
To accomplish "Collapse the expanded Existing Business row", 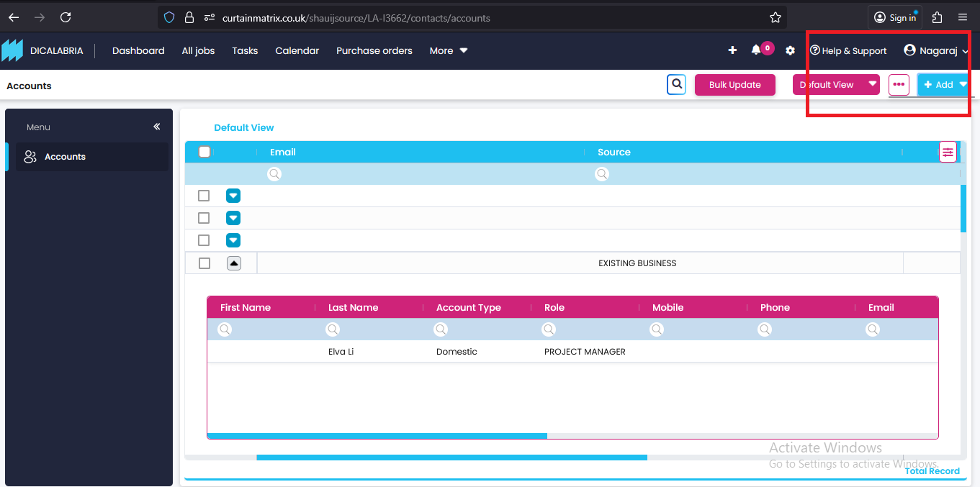I will point(233,263).
